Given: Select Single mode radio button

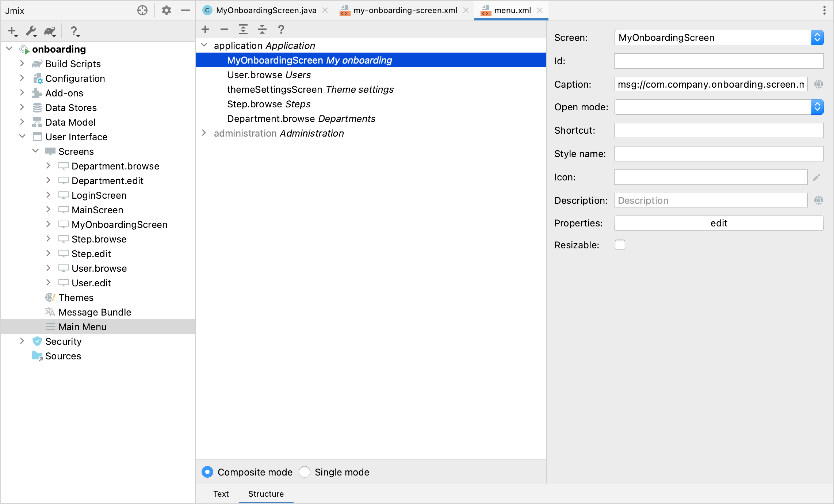Looking at the screenshot, I should pos(305,472).
